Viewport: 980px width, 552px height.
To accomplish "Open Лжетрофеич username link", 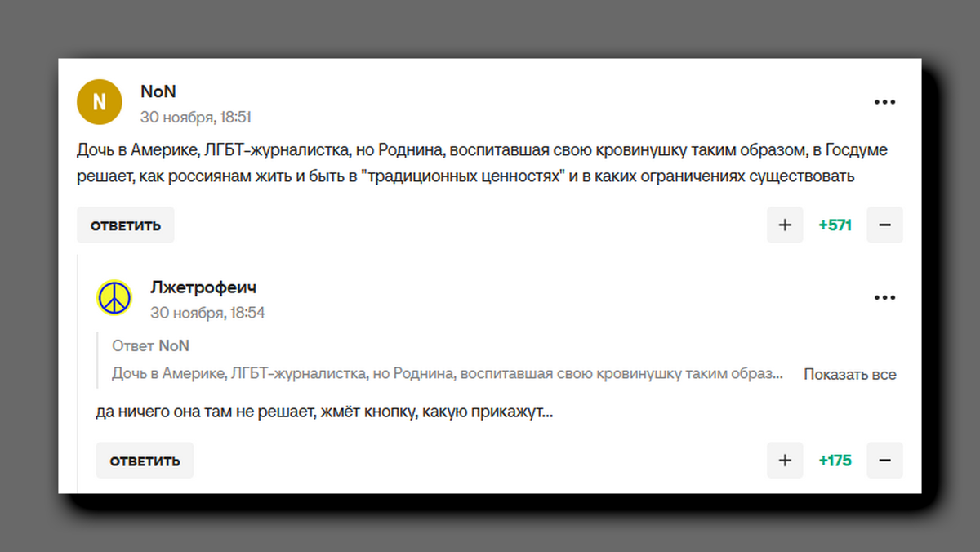I will pyautogui.click(x=203, y=287).
